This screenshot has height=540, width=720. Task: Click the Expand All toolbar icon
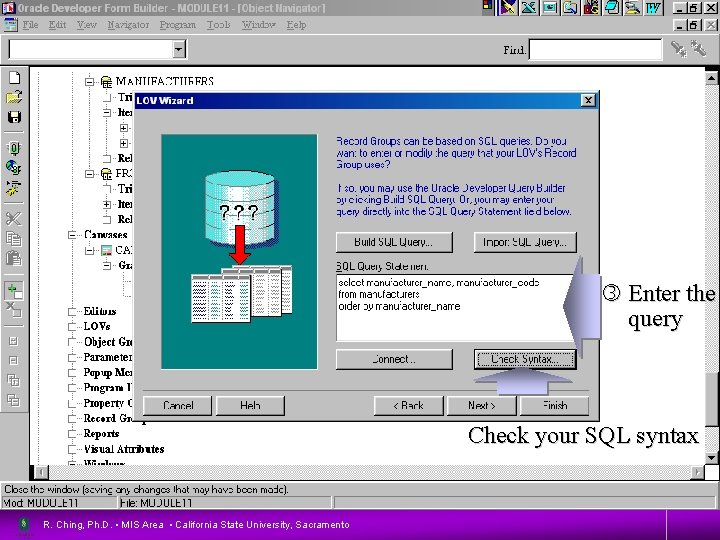click(14, 380)
